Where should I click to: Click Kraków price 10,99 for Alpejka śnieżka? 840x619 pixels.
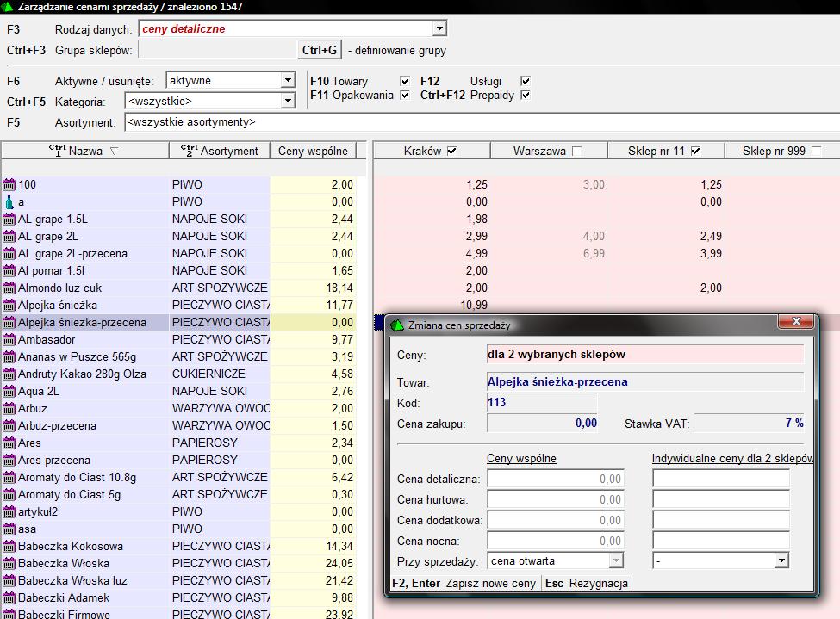coord(474,306)
